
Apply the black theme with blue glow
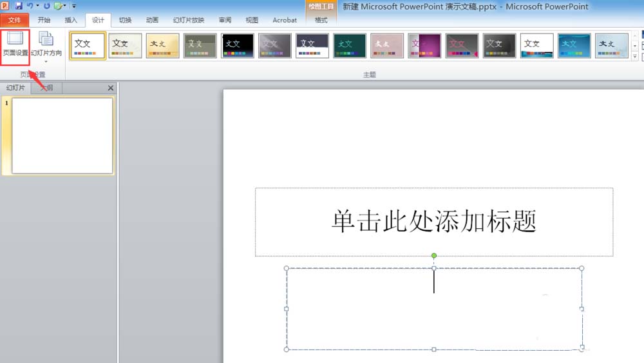coord(238,46)
